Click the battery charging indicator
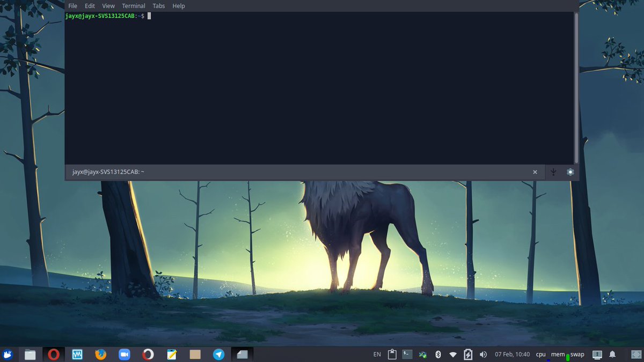This screenshot has height=362, width=644. [468, 354]
